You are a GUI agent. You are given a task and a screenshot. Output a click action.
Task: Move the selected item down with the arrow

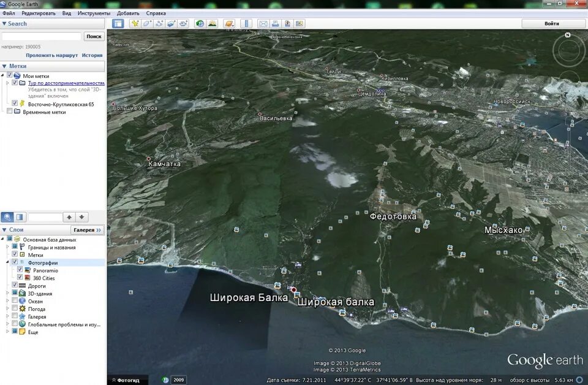pyautogui.click(x=81, y=217)
